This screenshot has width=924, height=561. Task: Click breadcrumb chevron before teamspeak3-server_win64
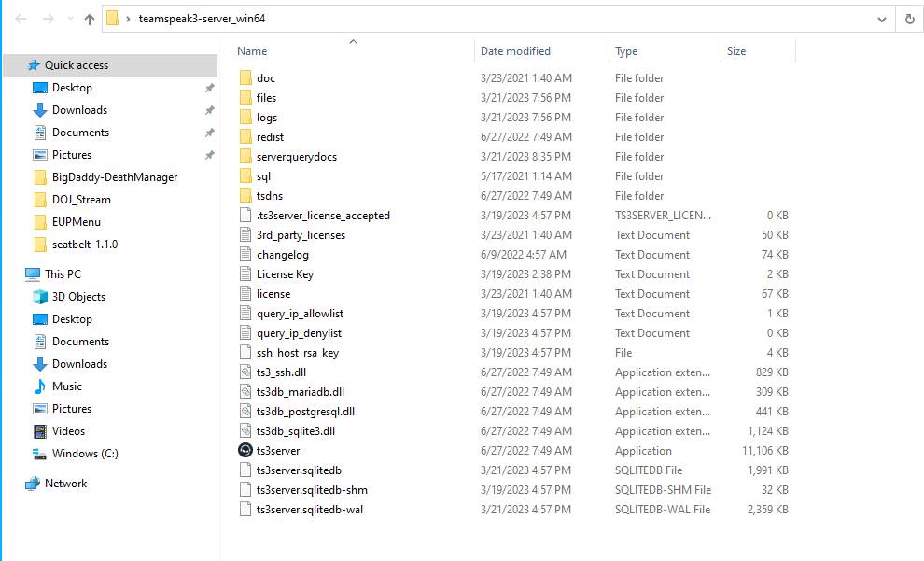tap(127, 19)
